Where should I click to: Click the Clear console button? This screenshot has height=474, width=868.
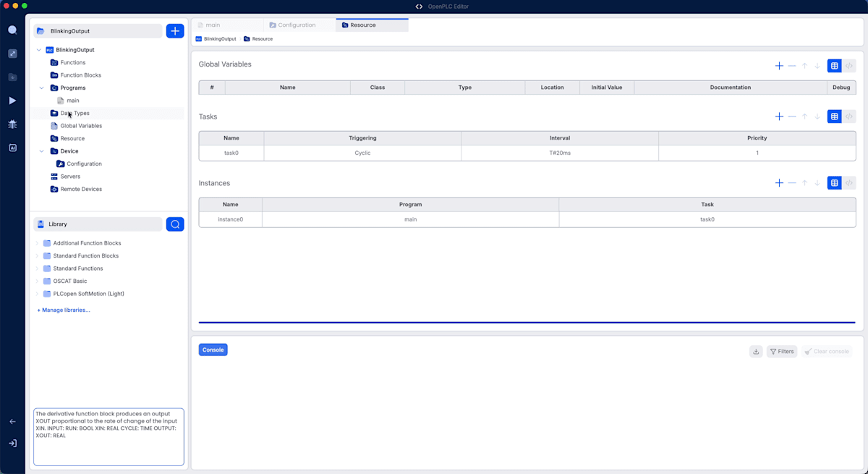click(x=827, y=352)
